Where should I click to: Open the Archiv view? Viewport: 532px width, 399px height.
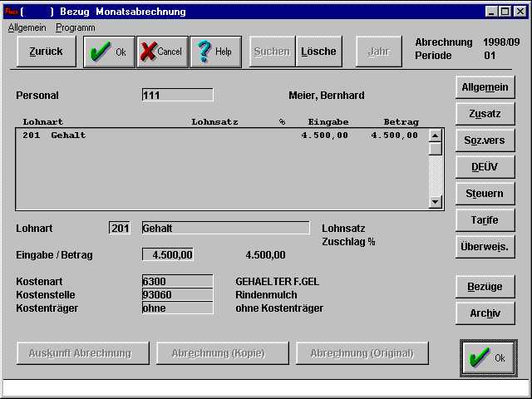coord(485,313)
